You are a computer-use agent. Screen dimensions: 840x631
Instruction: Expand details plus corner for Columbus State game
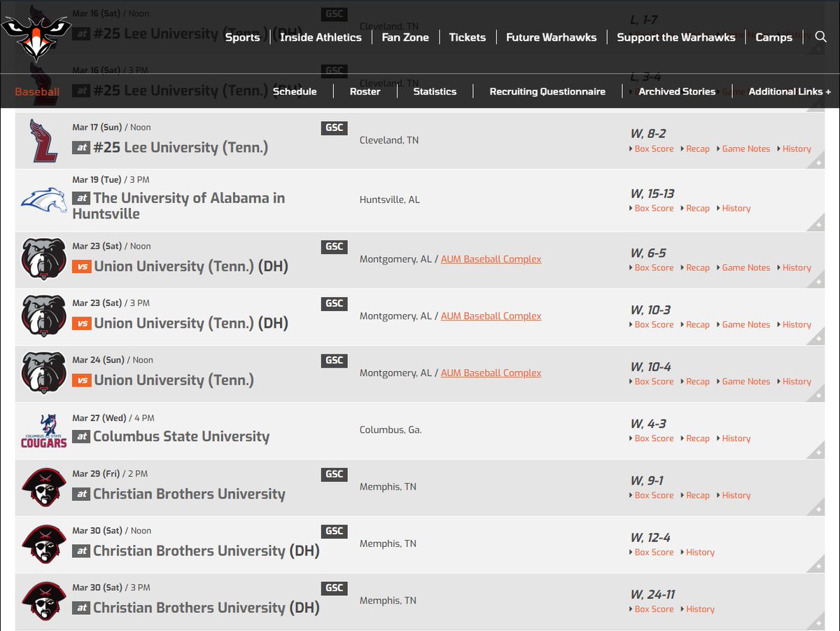coord(818,452)
